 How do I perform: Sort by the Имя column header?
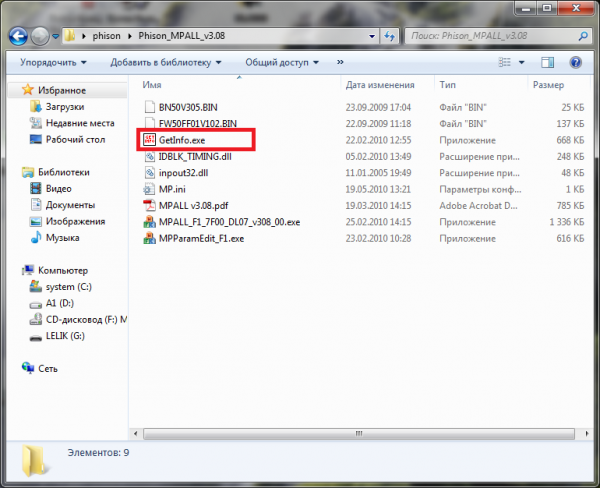tap(152, 85)
